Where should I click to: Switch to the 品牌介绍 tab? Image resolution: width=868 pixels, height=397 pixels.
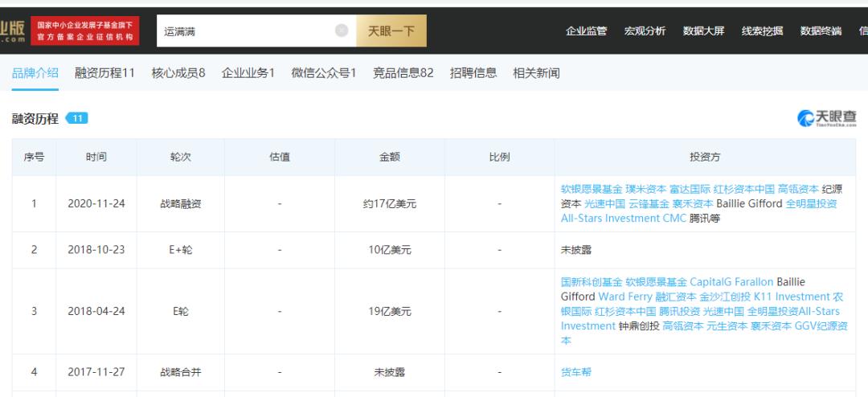pyautogui.click(x=35, y=72)
